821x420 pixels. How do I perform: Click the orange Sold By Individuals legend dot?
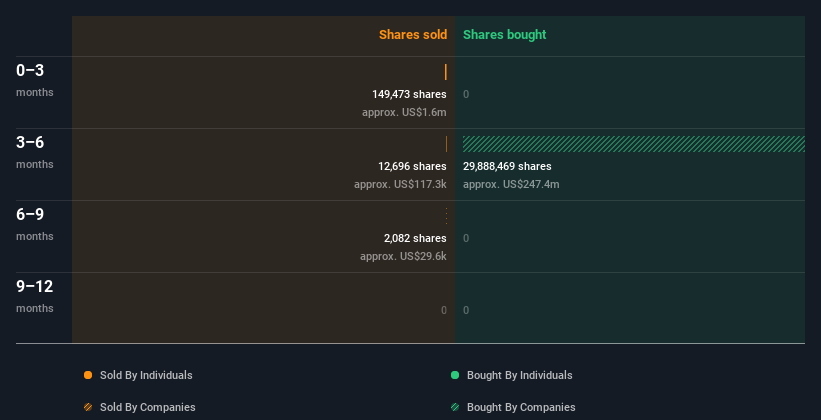(88, 375)
